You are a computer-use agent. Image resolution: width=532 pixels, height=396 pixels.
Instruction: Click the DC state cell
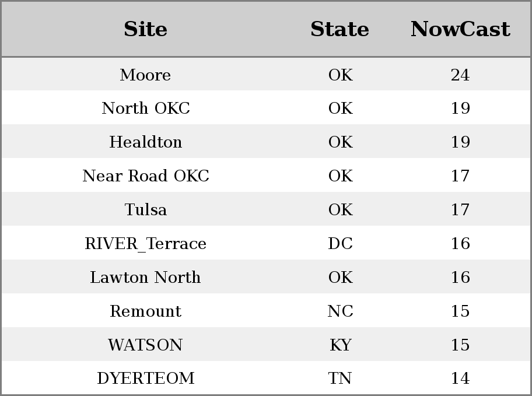340,243
